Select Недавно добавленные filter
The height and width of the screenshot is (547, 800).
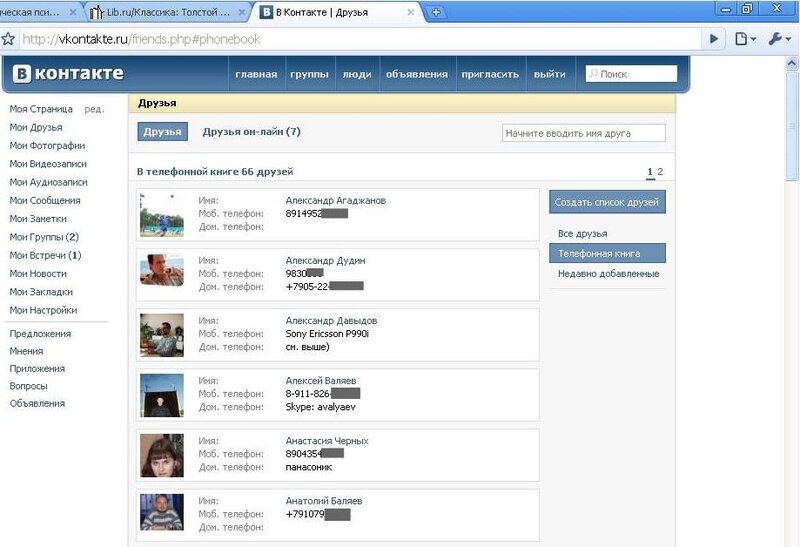point(608,274)
